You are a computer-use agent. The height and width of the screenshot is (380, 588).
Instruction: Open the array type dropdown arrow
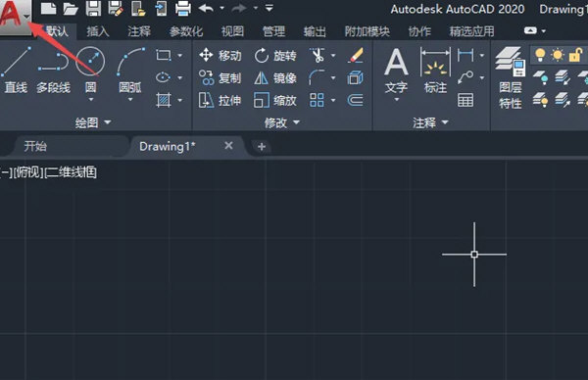click(x=333, y=100)
